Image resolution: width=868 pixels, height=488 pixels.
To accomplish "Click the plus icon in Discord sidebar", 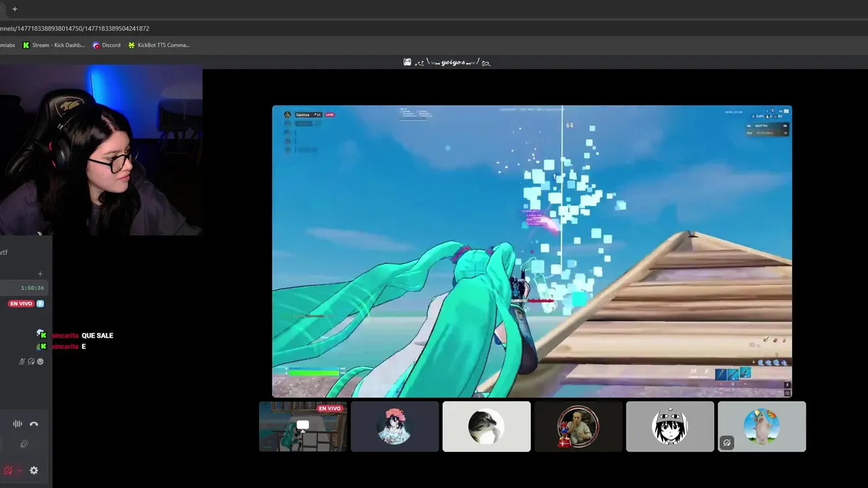I will tap(40, 274).
